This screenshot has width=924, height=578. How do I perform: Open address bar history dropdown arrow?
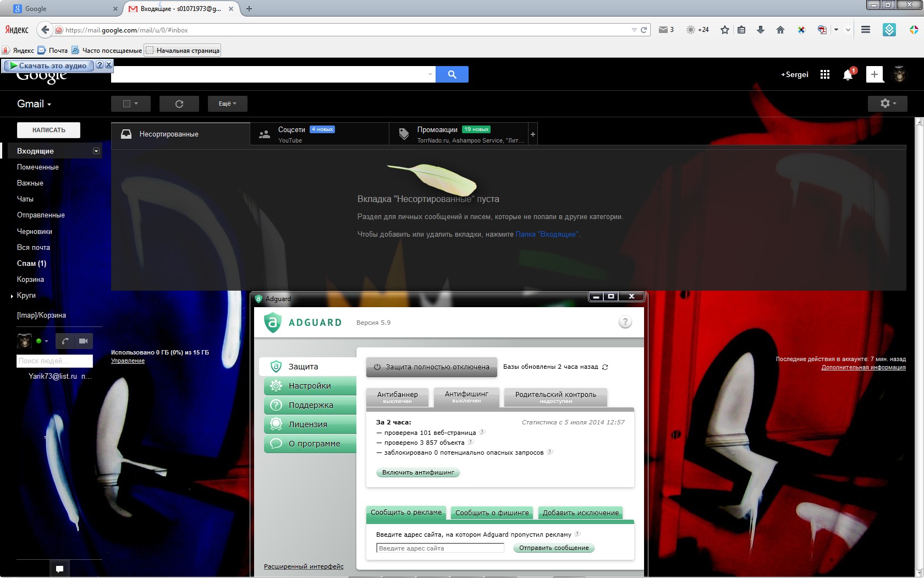(634, 30)
